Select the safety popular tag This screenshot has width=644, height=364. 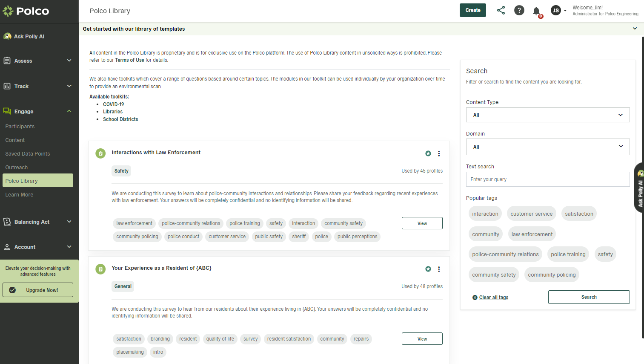605,254
